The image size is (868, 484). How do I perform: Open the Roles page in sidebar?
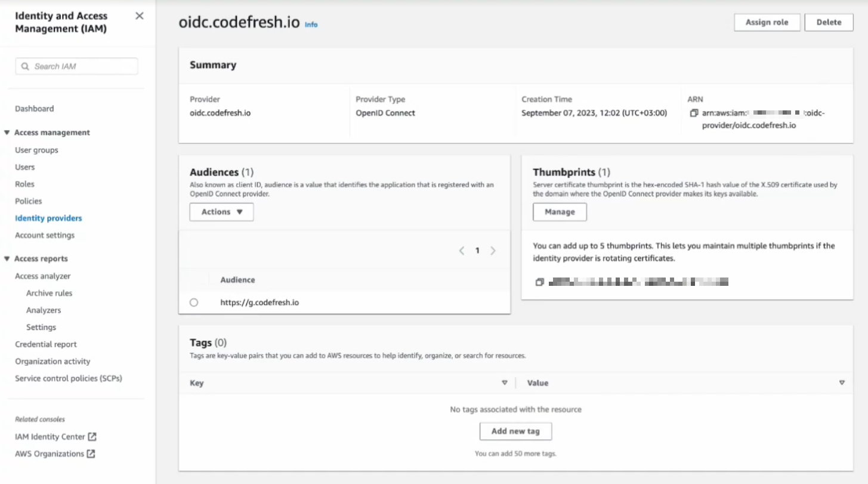tap(24, 184)
